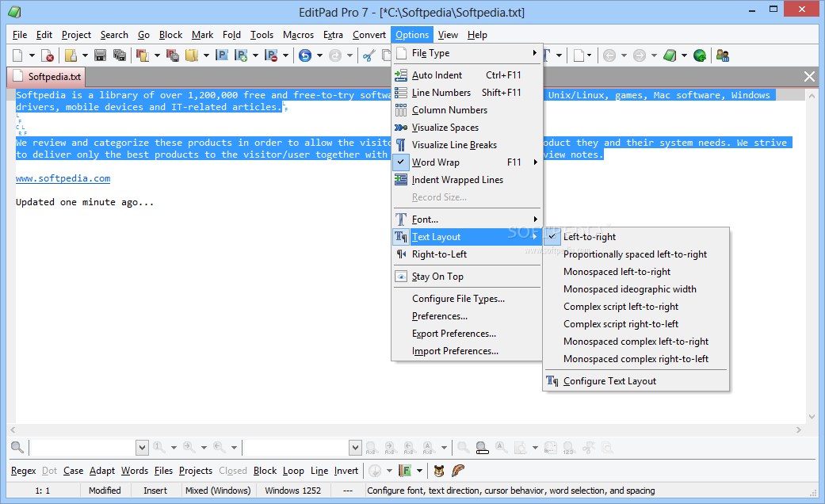Viewport: 825px width, 504px height.
Task: Click in the search text input field
Action: pos(82,448)
